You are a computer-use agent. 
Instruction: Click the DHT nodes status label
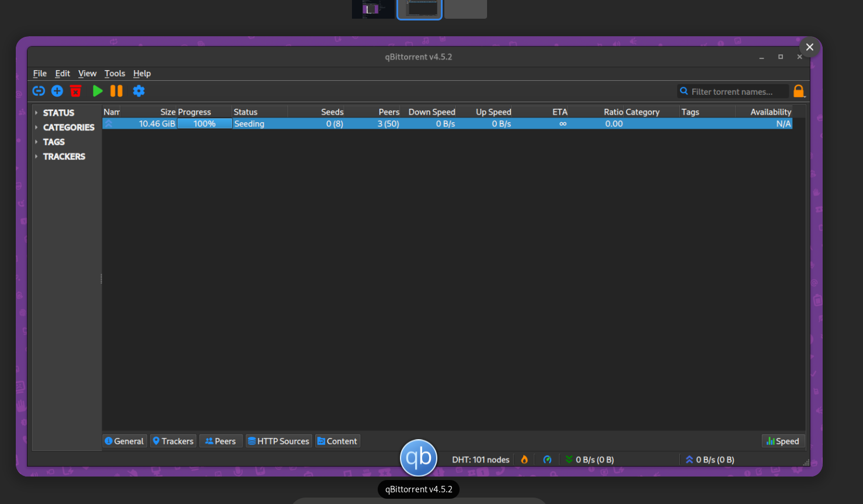pyautogui.click(x=481, y=460)
